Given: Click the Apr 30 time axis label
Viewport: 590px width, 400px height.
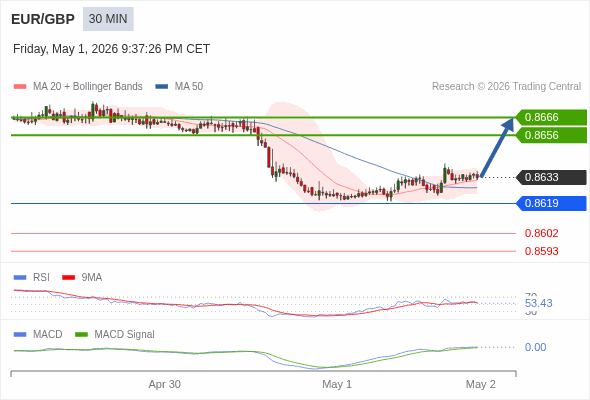Looking at the screenshot, I should (164, 384).
